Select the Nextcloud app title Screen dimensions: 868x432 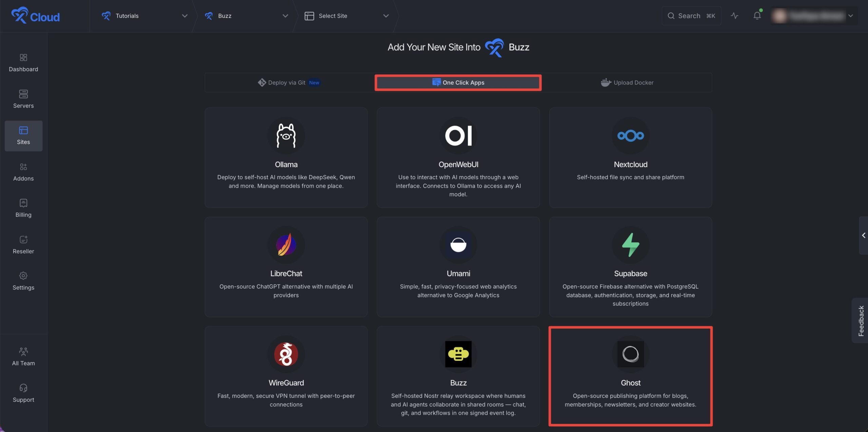631,165
